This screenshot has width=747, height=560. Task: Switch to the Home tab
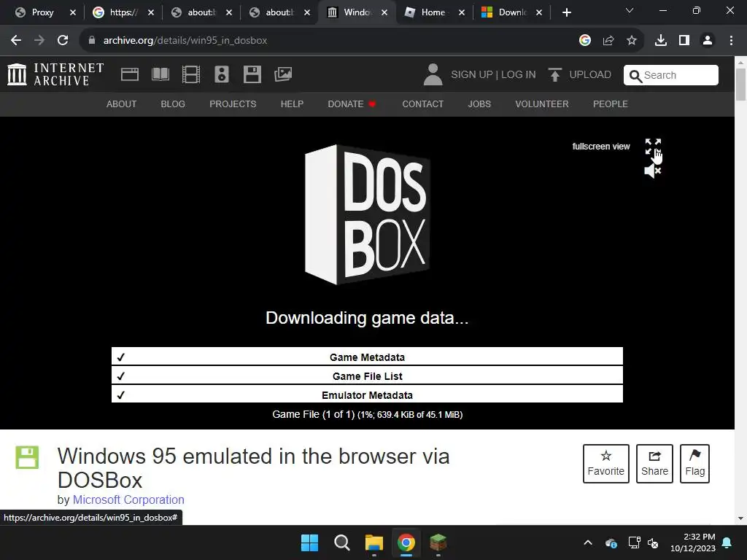coord(433,12)
